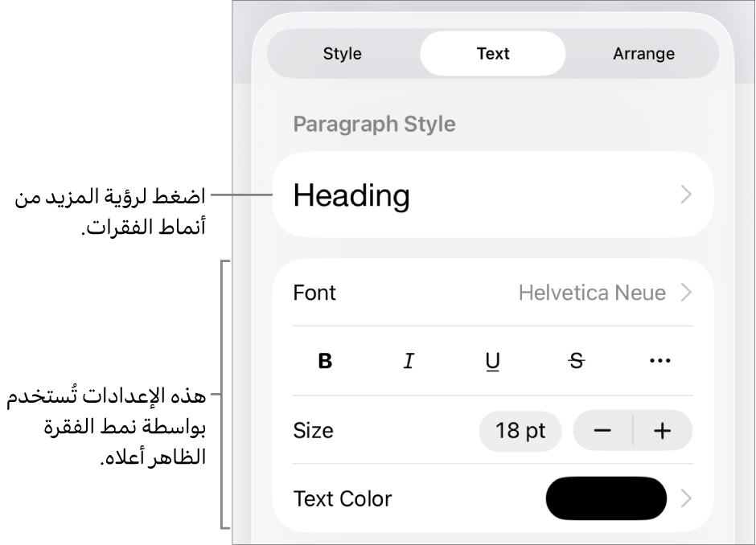This screenshot has width=756, height=545.
Task: Click the Helvetica Neue font name
Action: tap(592, 293)
